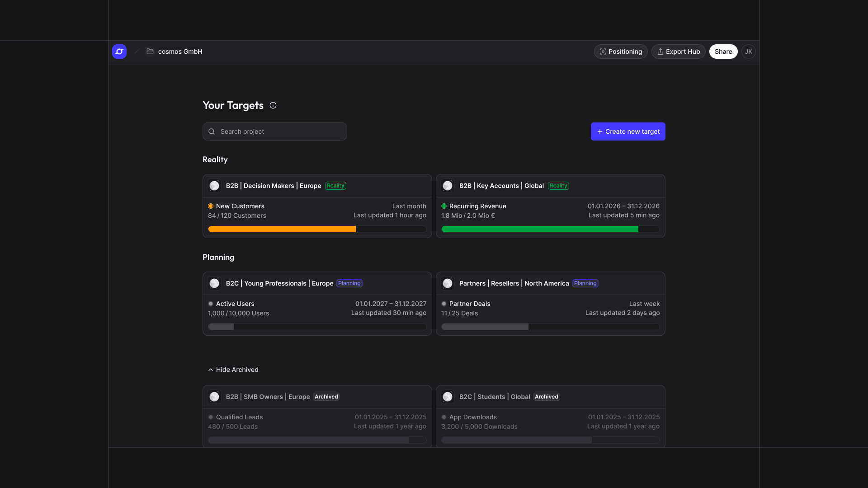868x488 pixels.
Task: Click the Reality tag on Decision Makers card
Action: (335, 186)
